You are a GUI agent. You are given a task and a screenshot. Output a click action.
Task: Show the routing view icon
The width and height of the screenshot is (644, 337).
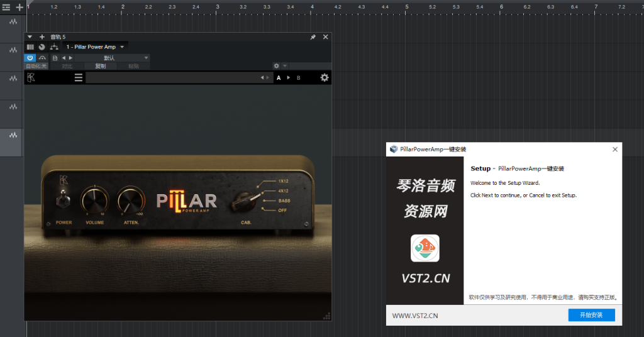(54, 47)
